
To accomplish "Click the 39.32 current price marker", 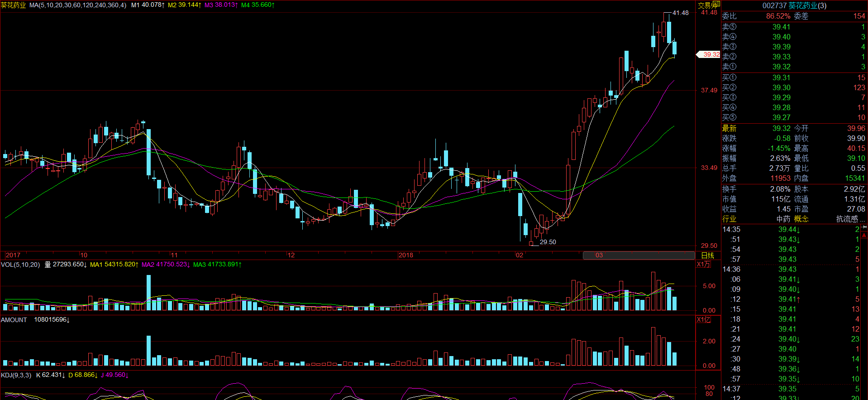I will click(x=708, y=54).
